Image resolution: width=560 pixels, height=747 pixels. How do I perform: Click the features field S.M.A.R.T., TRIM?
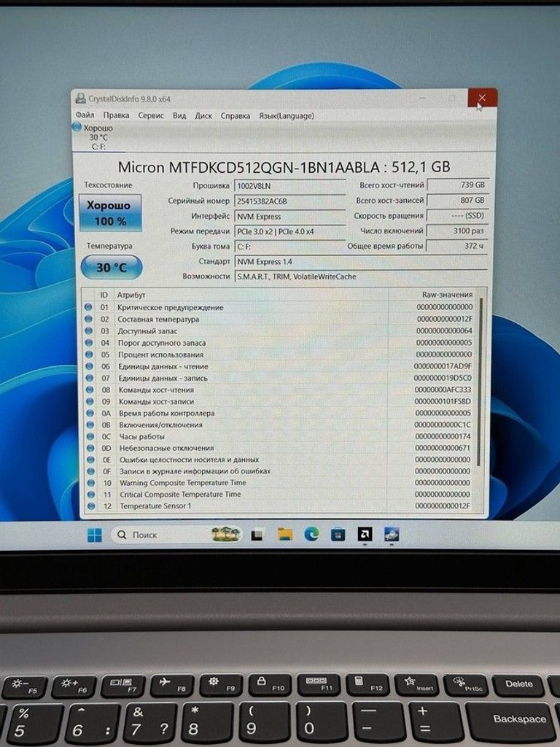(360, 276)
